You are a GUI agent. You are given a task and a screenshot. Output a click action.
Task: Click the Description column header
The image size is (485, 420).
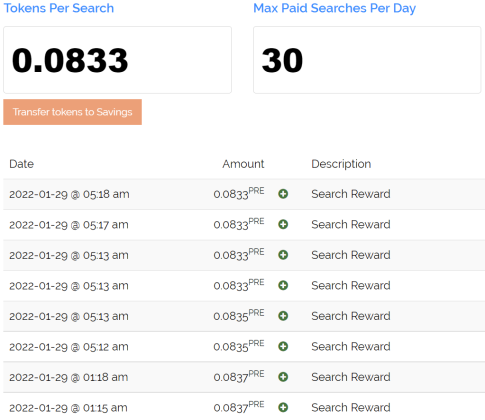(x=341, y=164)
